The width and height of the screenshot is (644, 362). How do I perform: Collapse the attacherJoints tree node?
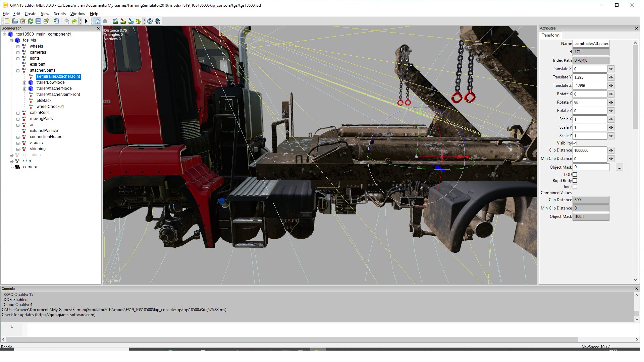18,71
